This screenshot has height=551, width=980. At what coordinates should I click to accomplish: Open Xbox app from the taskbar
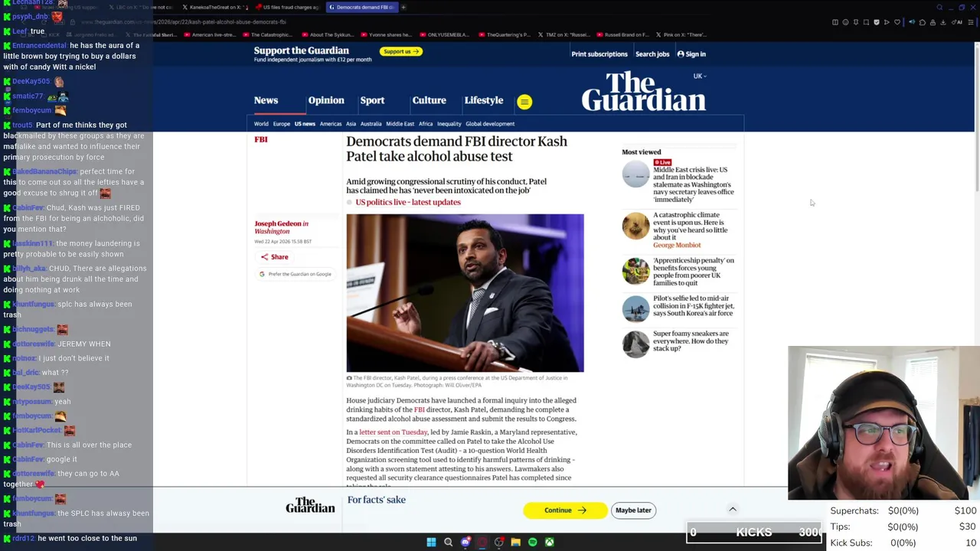[550, 543]
